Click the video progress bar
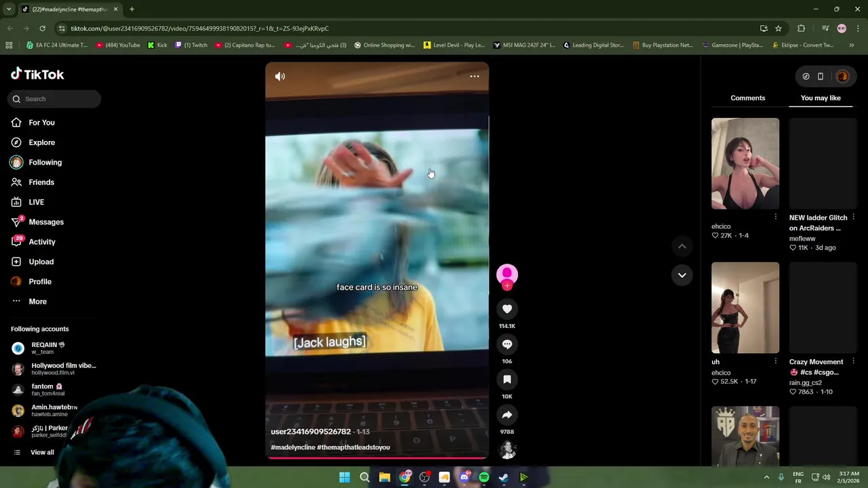Image resolution: width=868 pixels, height=488 pixels. 376,458
